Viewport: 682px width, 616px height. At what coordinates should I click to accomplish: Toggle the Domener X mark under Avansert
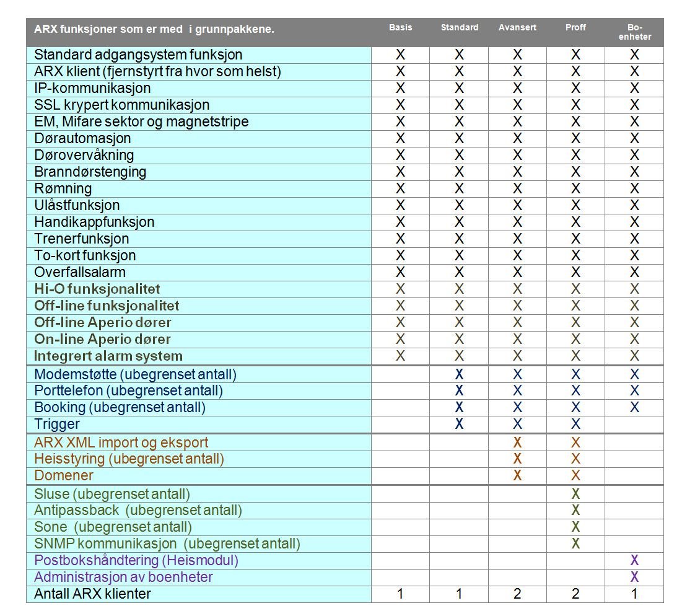point(517,476)
